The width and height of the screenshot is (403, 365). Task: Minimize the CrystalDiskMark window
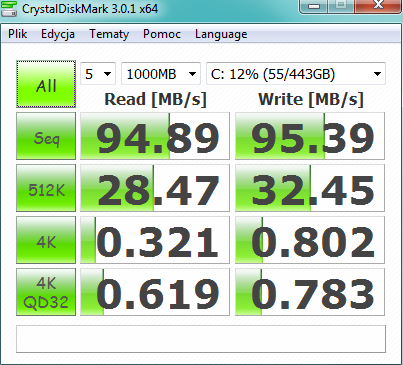[x=313, y=6]
